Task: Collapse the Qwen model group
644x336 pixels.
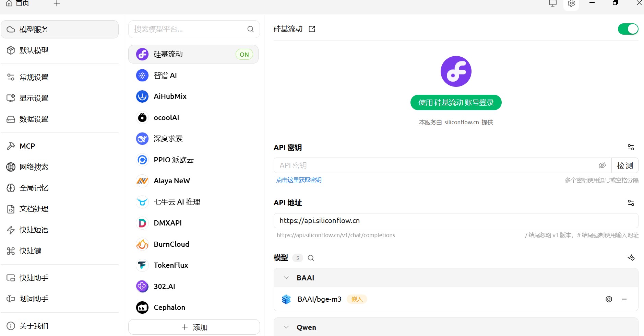Action: tap(286, 327)
